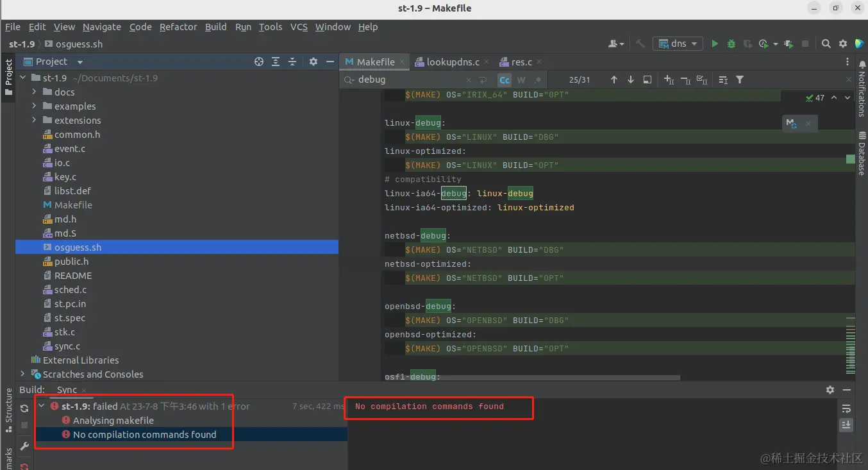Viewport: 868px width, 470px height.
Task: Stop process with the gray square icon
Action: [x=805, y=44]
